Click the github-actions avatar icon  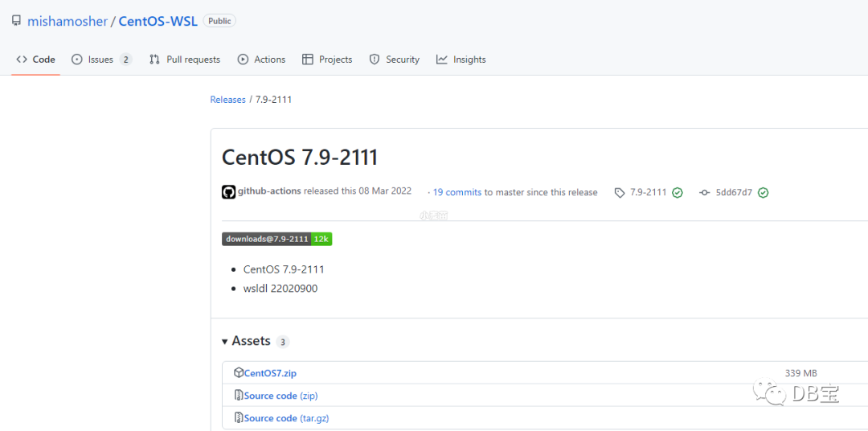point(228,192)
